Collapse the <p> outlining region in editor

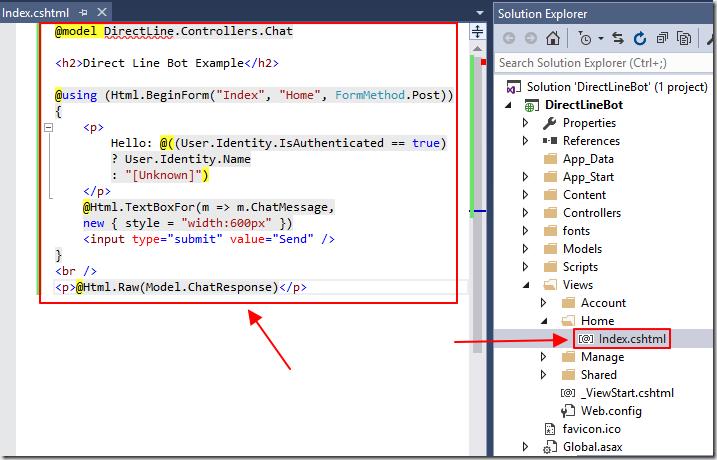point(48,128)
